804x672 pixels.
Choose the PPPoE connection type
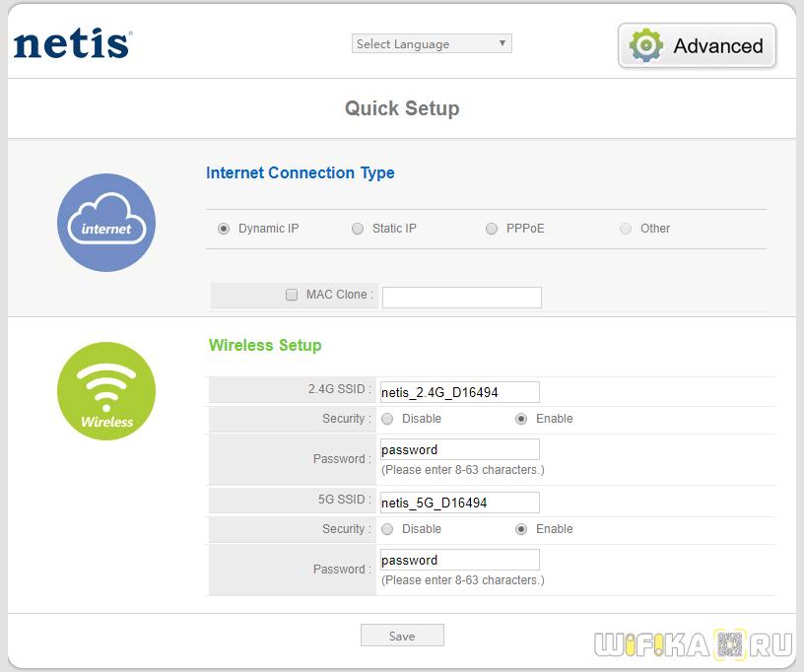(492, 229)
